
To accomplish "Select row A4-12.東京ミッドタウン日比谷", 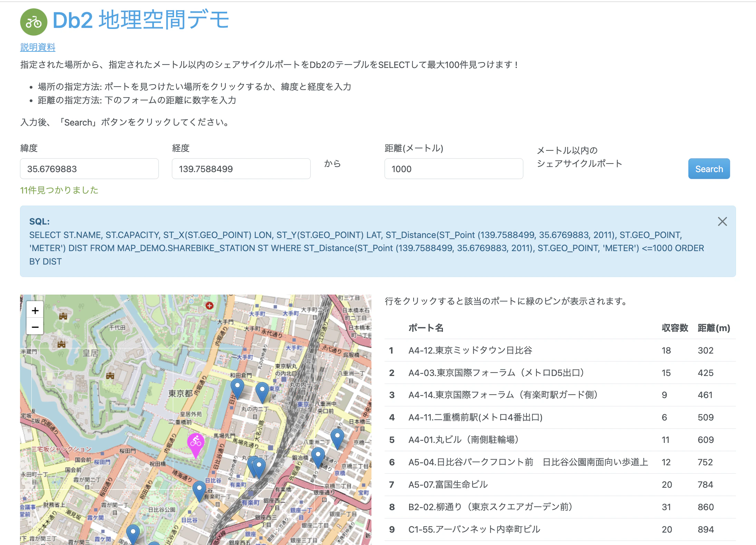I will click(x=560, y=350).
